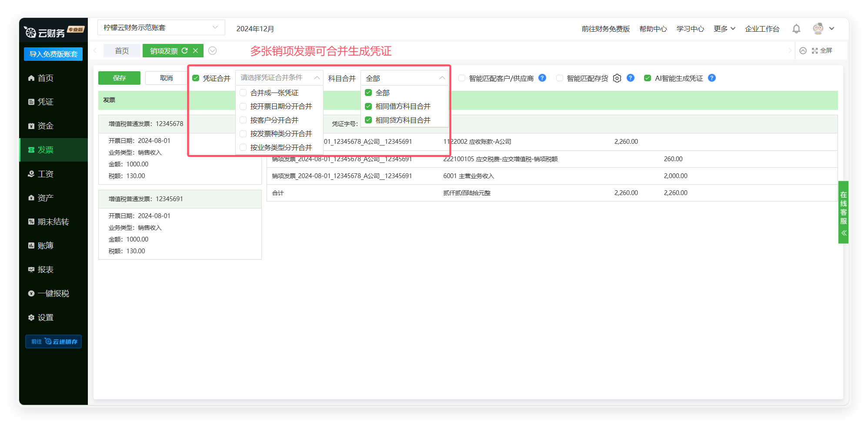Open 期末结转 in the sidebar
The image size is (868, 424).
tap(53, 222)
